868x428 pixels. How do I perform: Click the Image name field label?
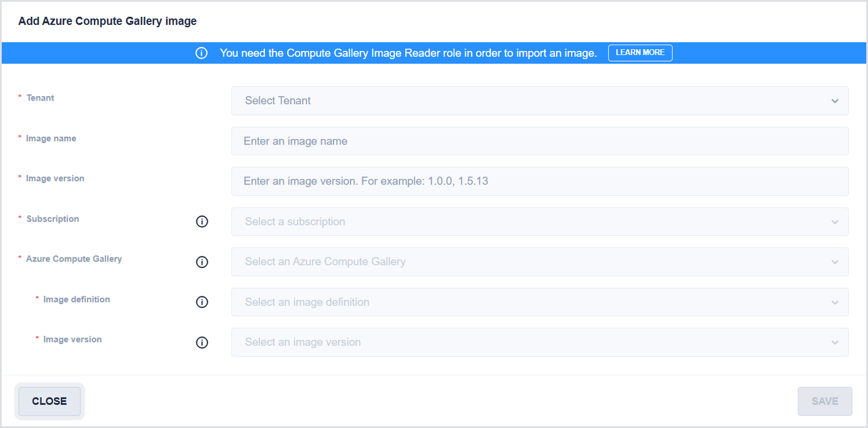point(51,138)
